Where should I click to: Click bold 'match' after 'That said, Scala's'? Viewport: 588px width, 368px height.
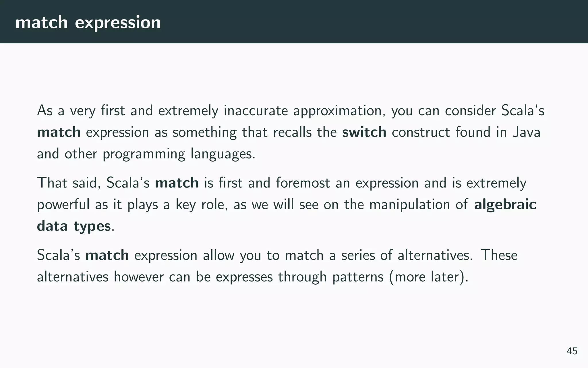point(177,183)
